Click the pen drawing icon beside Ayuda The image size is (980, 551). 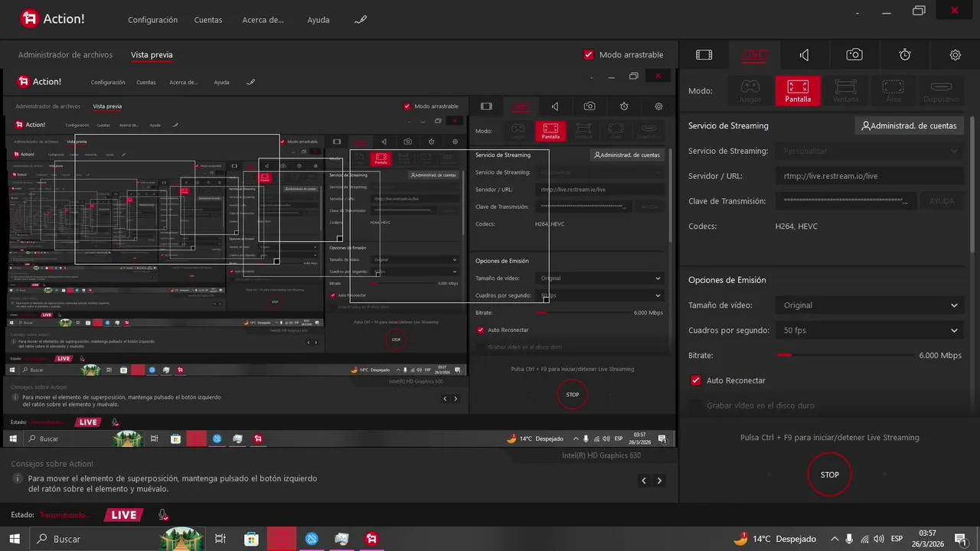pyautogui.click(x=361, y=20)
